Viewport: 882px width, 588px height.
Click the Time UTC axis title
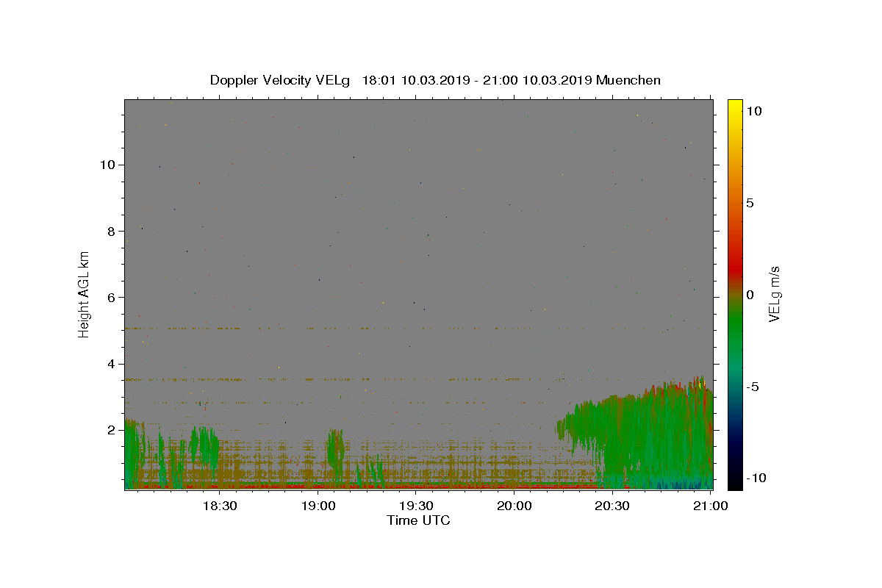click(418, 521)
